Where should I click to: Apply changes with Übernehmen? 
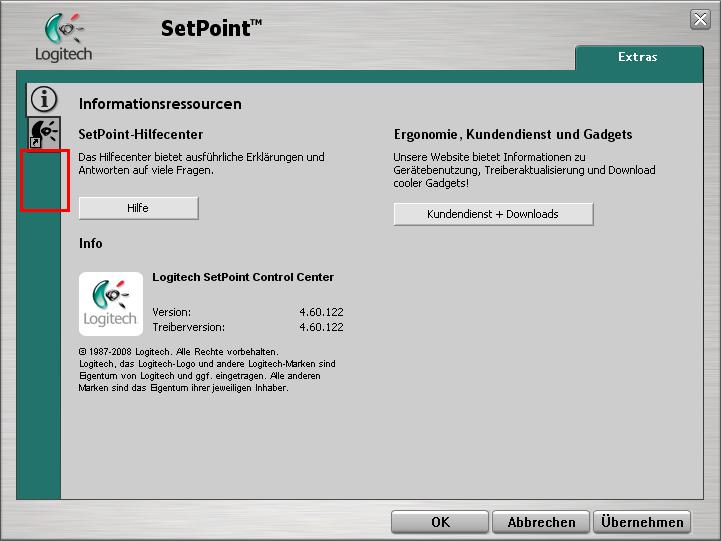pyautogui.click(x=642, y=522)
